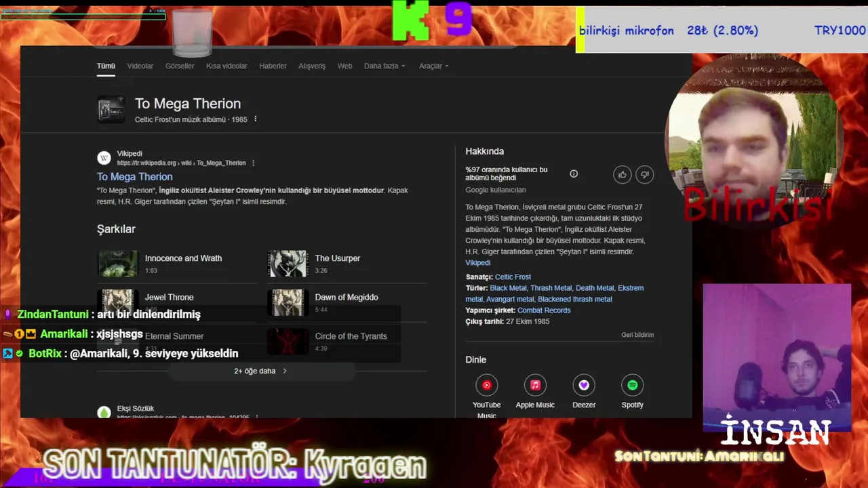Switch to the Kısa videolar tab
Screen dimensions: 868x488
(x=226, y=66)
